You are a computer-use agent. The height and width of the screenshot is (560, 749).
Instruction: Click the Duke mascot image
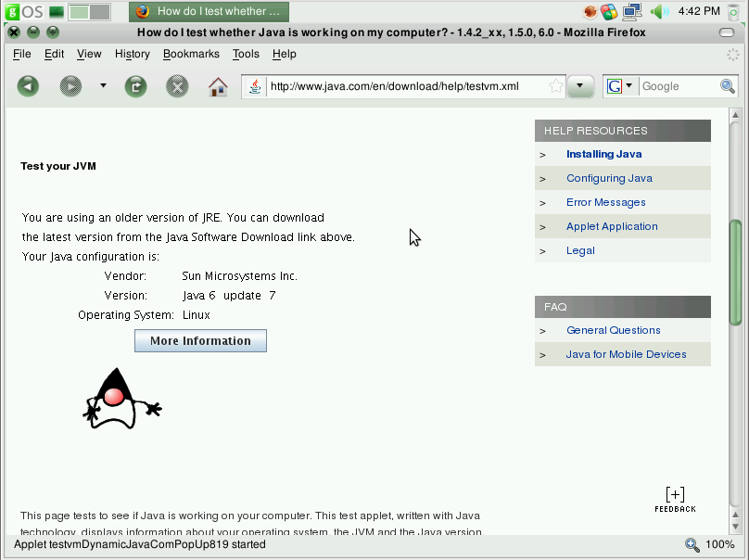122,399
